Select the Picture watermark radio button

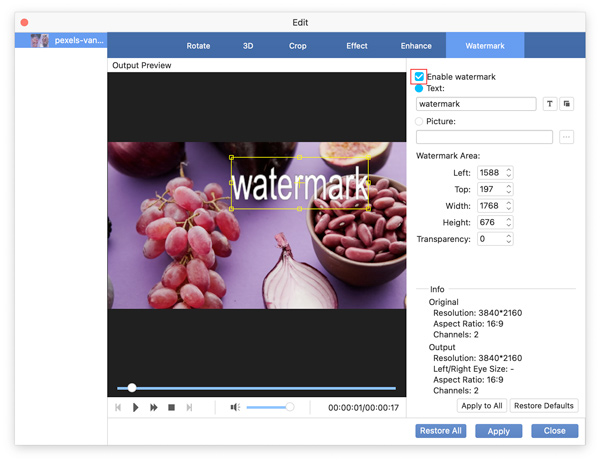[x=419, y=122]
